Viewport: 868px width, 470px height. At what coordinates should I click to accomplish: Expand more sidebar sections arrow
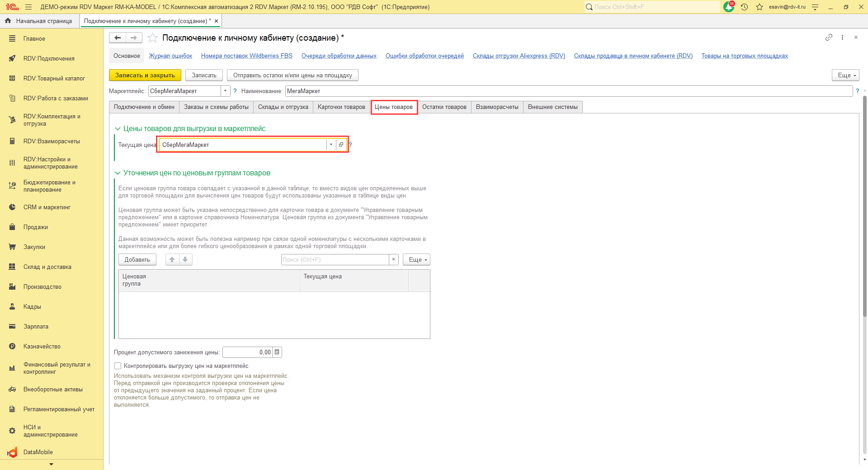coord(51,465)
